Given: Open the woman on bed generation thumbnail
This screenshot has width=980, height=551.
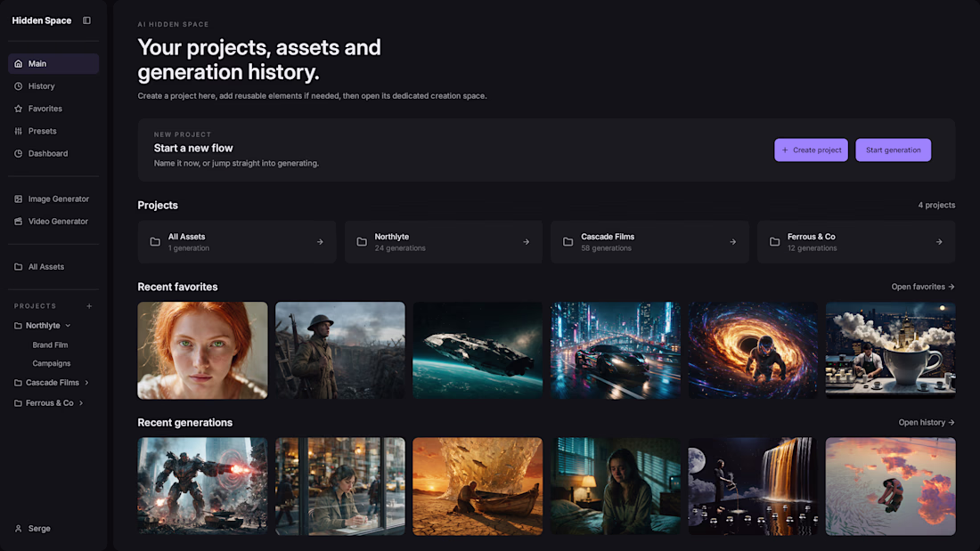Looking at the screenshot, I should [616, 486].
